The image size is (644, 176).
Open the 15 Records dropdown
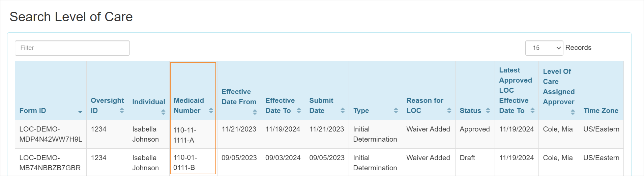click(544, 48)
